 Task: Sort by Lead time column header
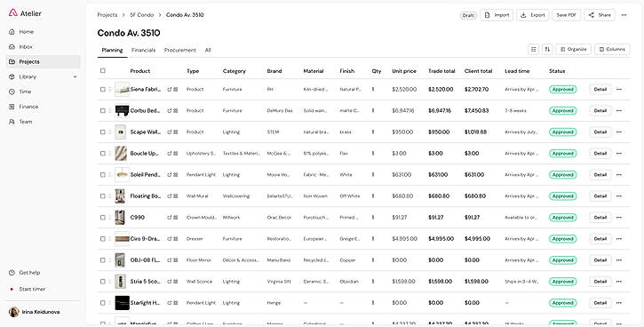[517, 71]
